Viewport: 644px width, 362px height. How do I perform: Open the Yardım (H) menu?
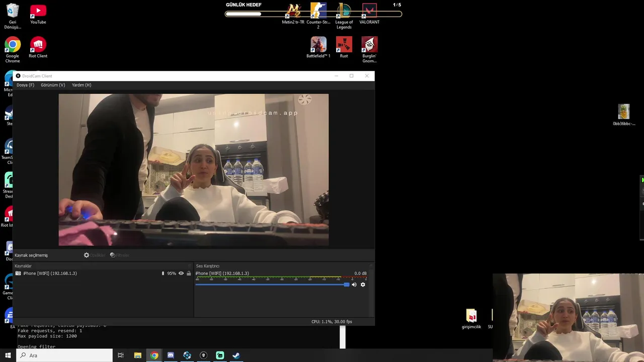pos(82,85)
